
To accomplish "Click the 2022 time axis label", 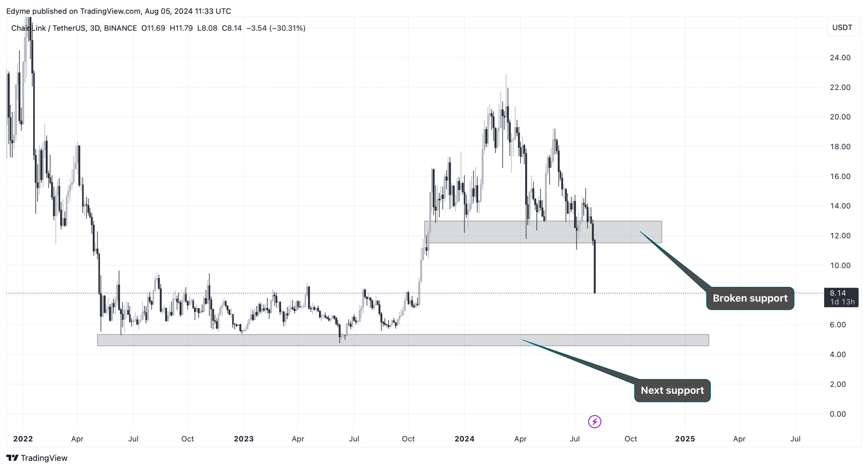I will click(23, 439).
